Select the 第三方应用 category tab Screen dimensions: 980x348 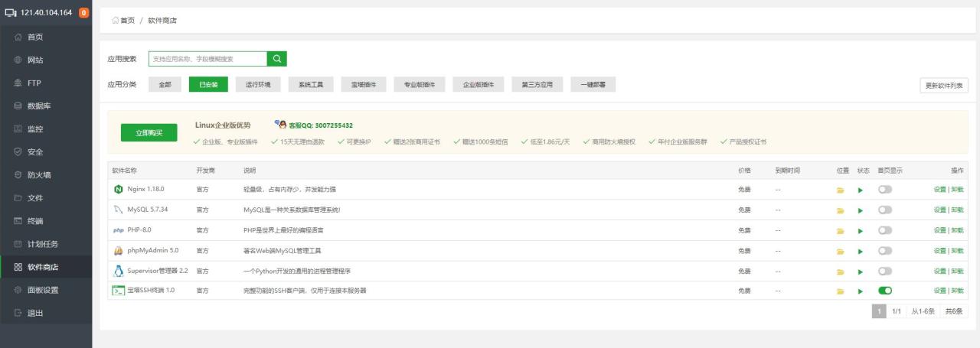point(537,85)
